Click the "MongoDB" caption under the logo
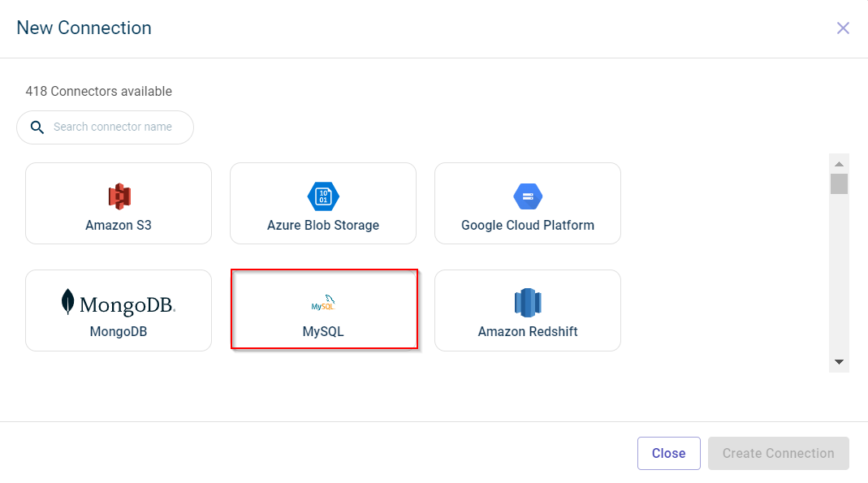 [x=119, y=331]
